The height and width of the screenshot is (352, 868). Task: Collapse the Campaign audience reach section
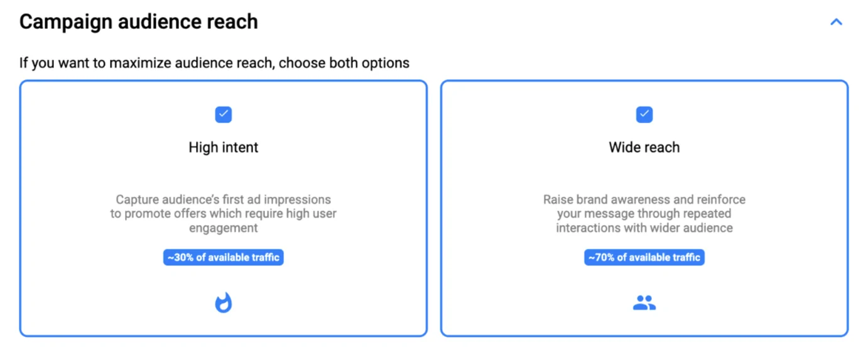point(836,22)
